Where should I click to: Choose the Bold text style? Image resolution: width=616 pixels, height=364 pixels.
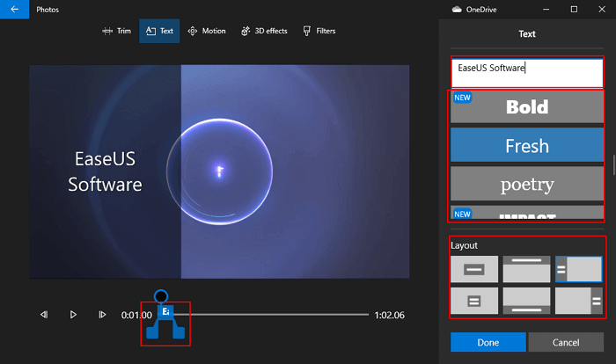click(526, 107)
